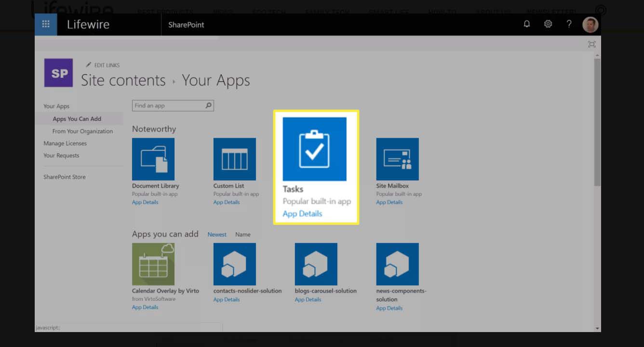
Task: Open App Details under contacts-noslider-solution
Action: pos(227,300)
